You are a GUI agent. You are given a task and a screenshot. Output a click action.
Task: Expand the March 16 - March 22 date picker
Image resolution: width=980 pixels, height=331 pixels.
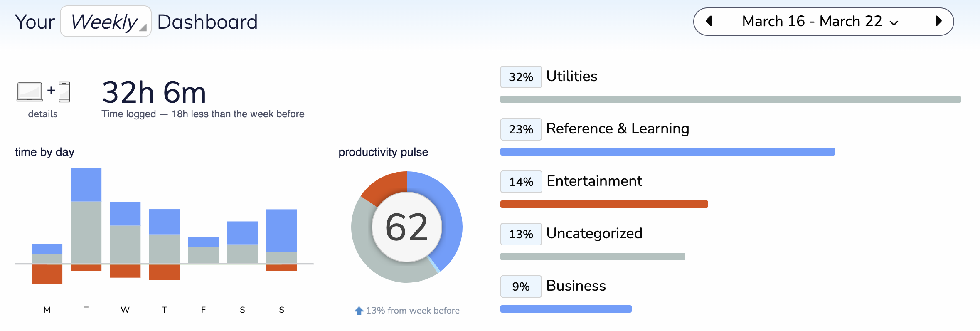[820, 22]
